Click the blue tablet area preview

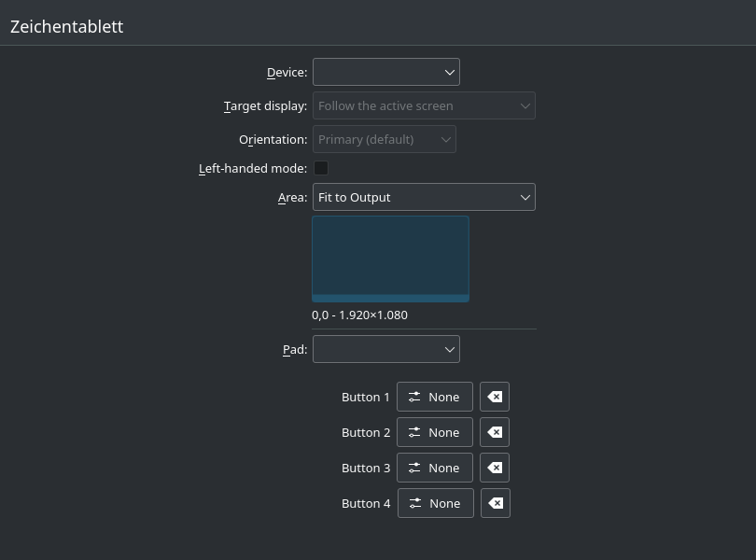tap(390, 259)
